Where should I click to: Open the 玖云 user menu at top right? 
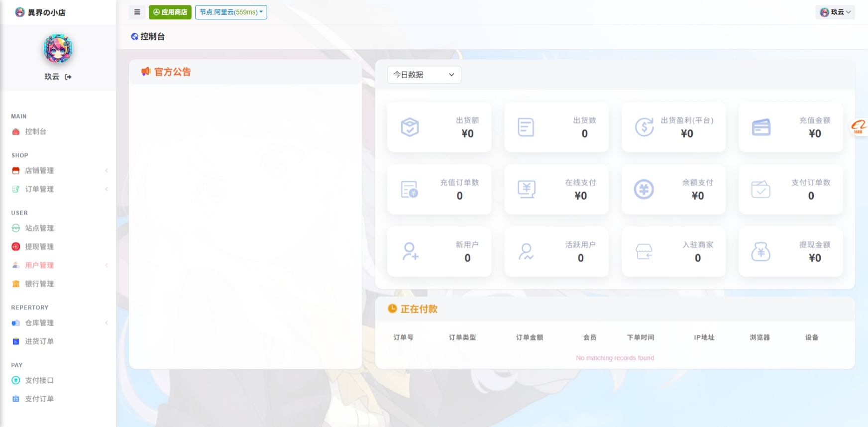coord(835,12)
